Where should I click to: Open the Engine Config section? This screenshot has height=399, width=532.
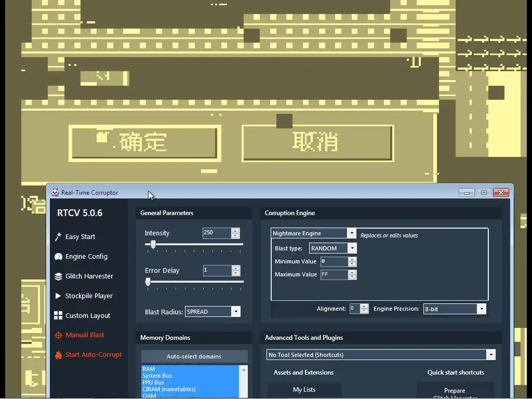click(x=86, y=257)
